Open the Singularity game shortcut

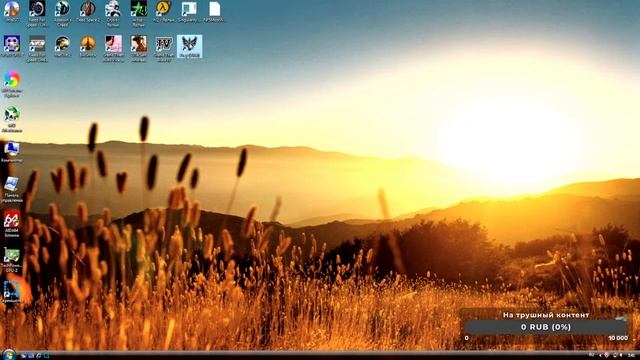click(x=188, y=12)
